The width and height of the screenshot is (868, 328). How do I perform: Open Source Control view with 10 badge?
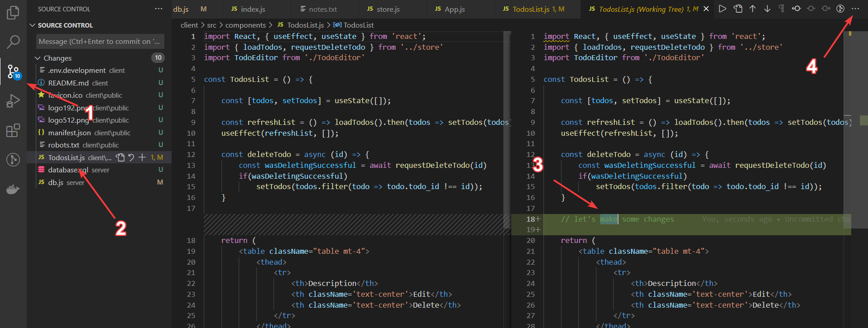point(13,71)
